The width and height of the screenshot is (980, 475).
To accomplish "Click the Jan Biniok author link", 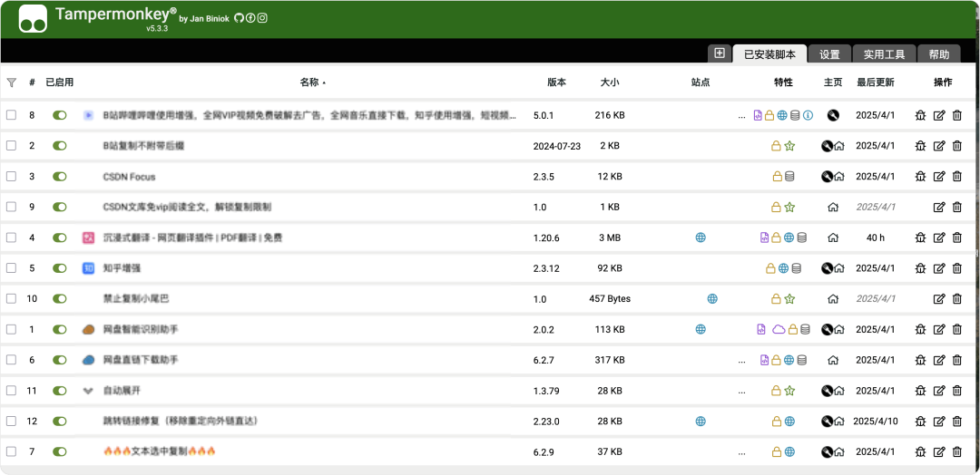I will 209,19.
